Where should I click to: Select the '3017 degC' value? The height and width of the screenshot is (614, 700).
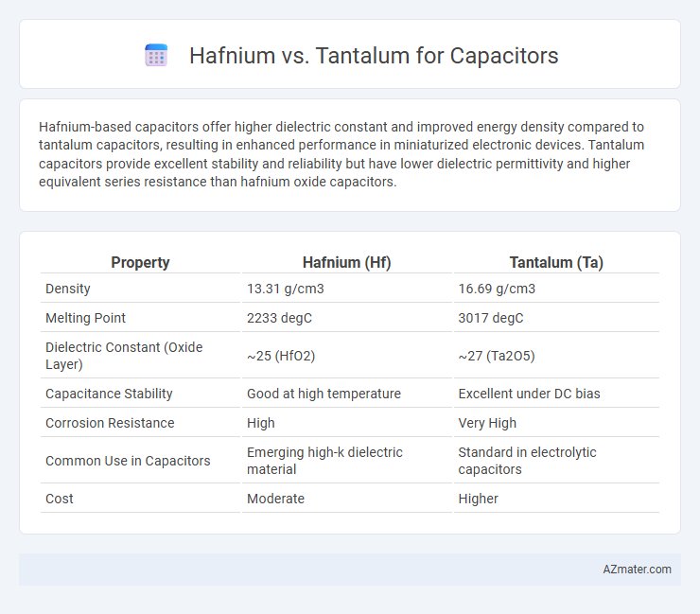[x=491, y=318]
